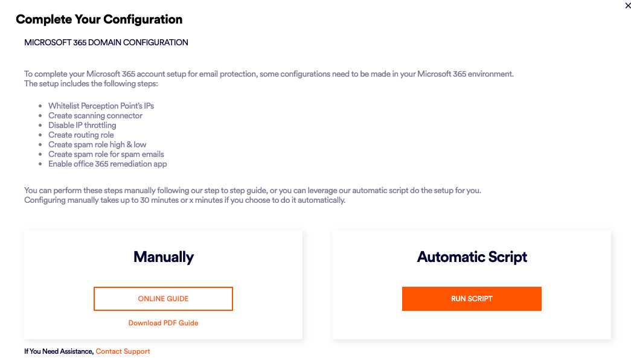Click the Manually card heading
Image resolution: width=631 pixels, height=364 pixels.
[163, 257]
